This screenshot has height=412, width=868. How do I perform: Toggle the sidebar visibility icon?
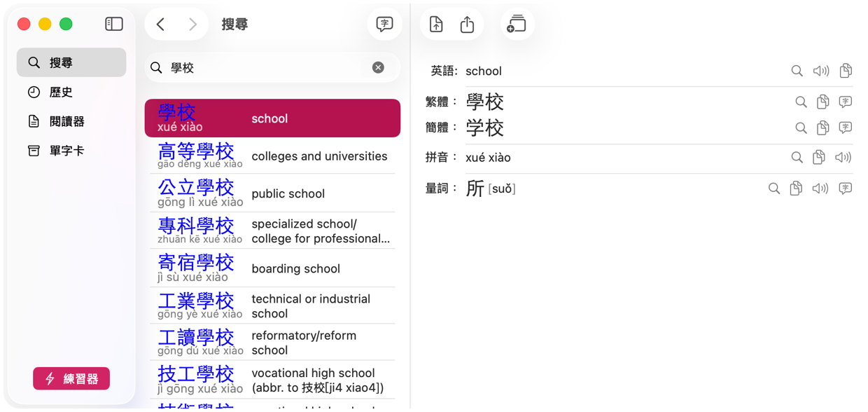tap(114, 24)
